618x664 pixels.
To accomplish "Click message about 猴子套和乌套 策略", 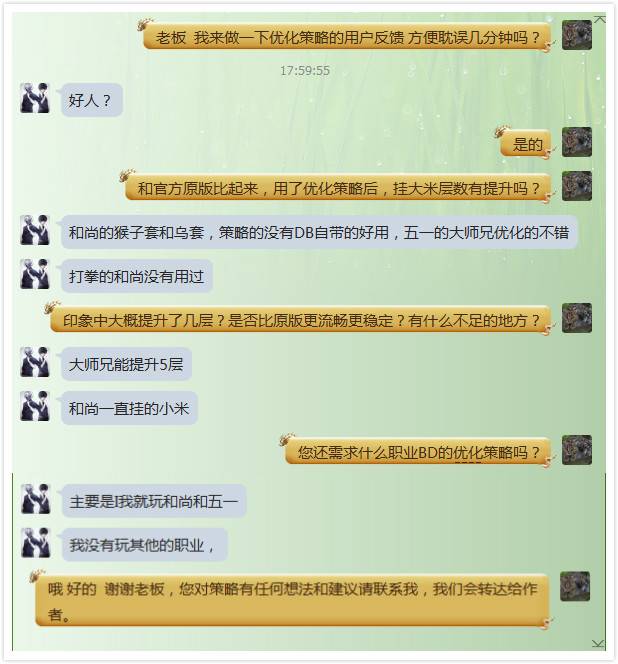I will tap(319, 232).
